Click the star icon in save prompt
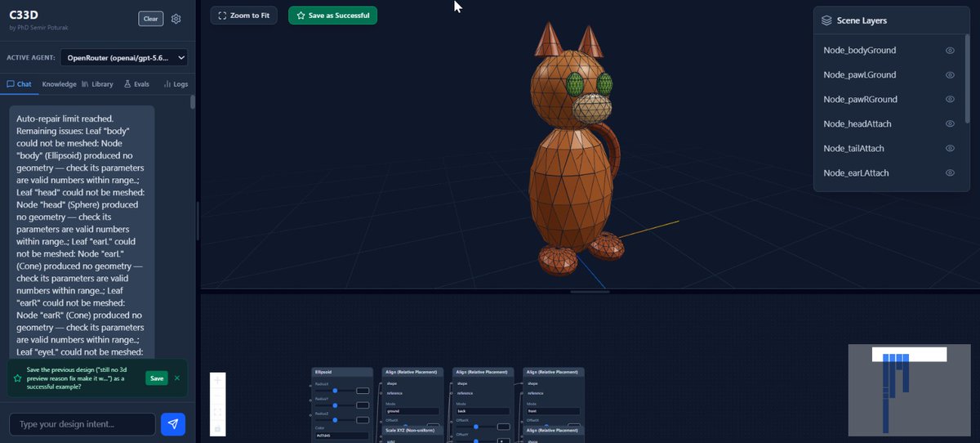 pyautogui.click(x=17, y=378)
